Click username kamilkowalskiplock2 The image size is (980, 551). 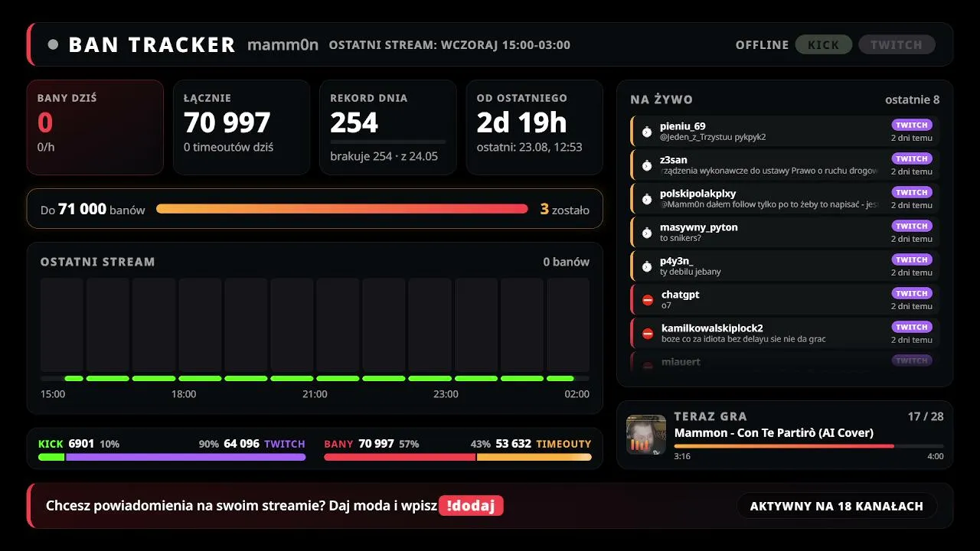coord(712,328)
